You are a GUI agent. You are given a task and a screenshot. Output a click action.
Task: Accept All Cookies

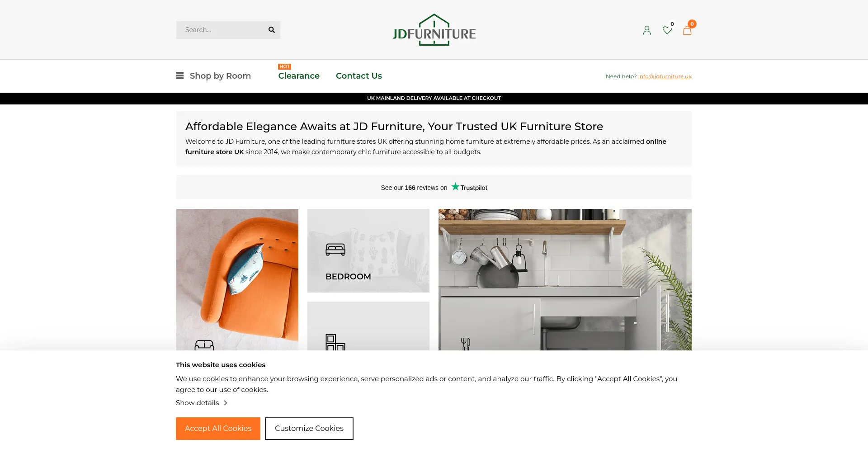pyautogui.click(x=218, y=429)
